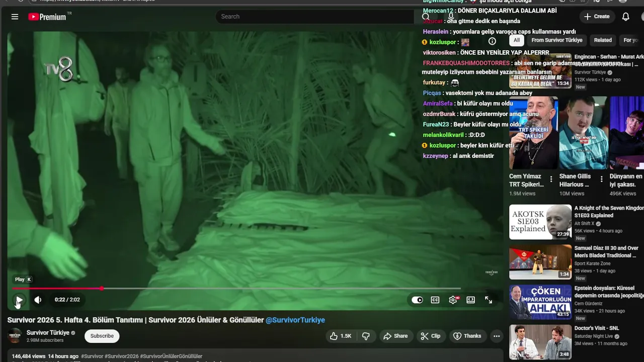Viewport: 644px width, 362px height.
Task: Open Samuel Diaz III video thumbnail
Action: 540,262
